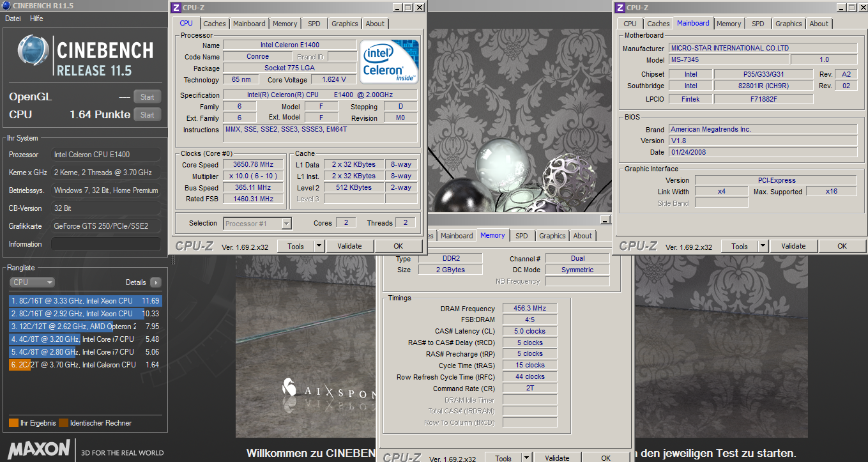Select the Intel Celeron 1.64 ranking row
The image size is (868, 462).
pyautogui.click(x=86, y=364)
